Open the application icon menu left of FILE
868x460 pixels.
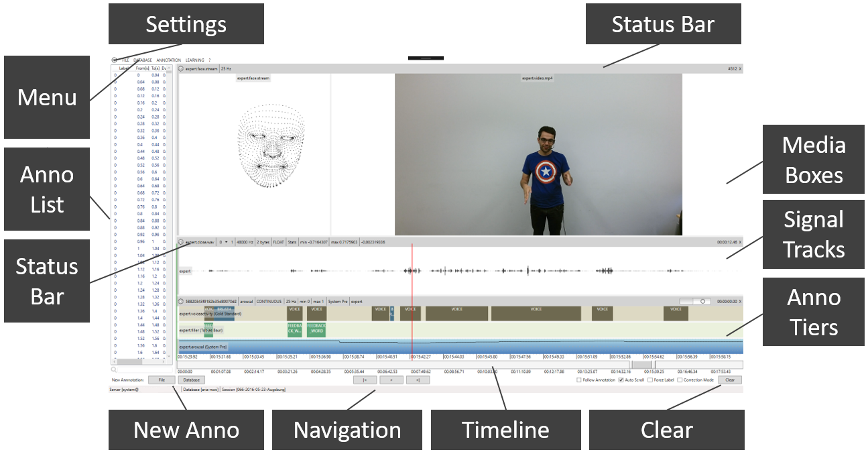(x=114, y=60)
